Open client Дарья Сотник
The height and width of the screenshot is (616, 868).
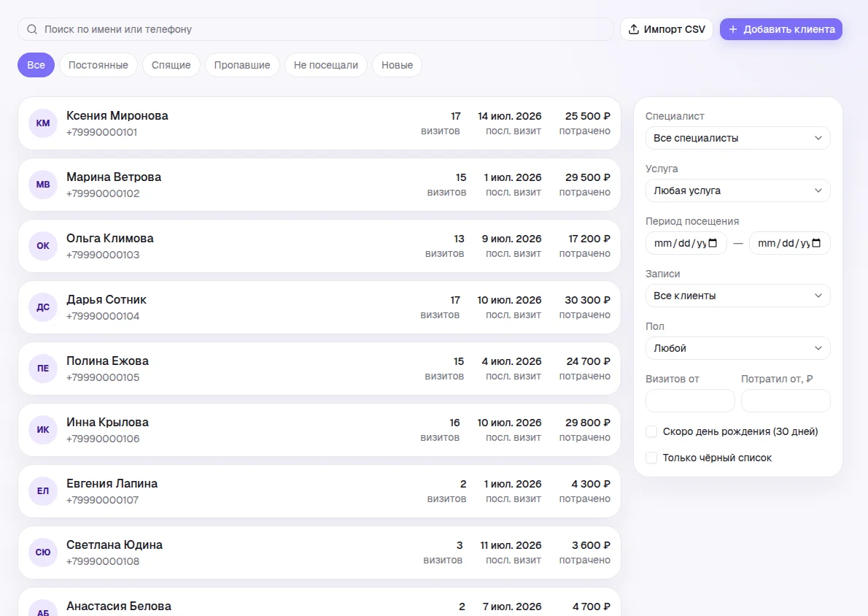click(319, 307)
